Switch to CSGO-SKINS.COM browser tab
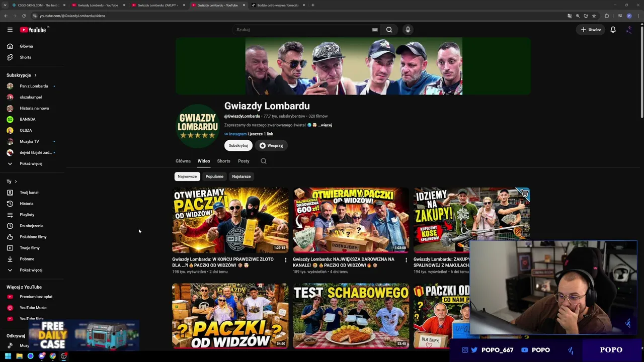Screen dimensions: 644x362 pos(38,5)
